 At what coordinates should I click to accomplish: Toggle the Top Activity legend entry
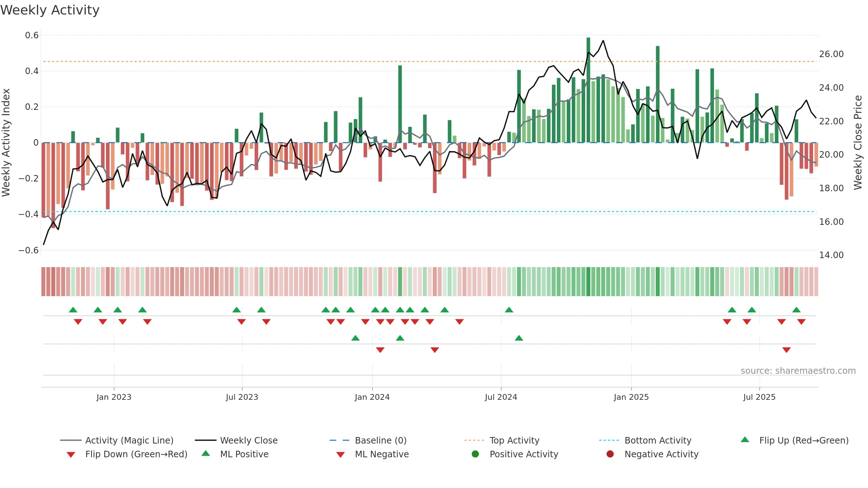click(502, 440)
